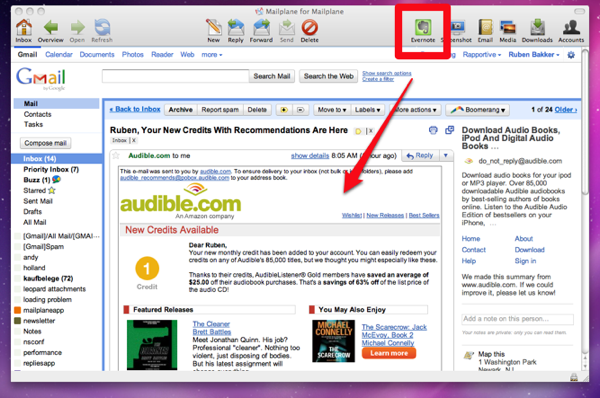Open Priority Inbox (7) in sidebar
Viewport: 600px width, 398px height.
click(x=51, y=169)
